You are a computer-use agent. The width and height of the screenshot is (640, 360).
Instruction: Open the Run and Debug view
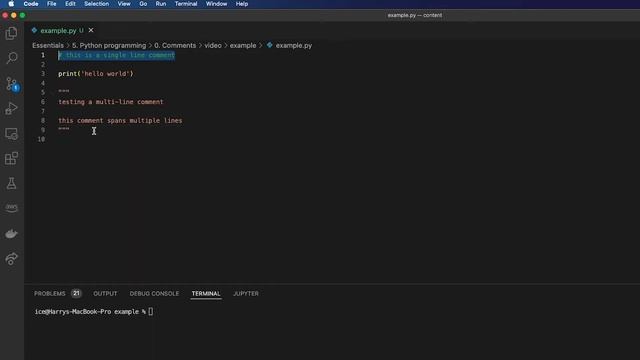(x=11, y=109)
